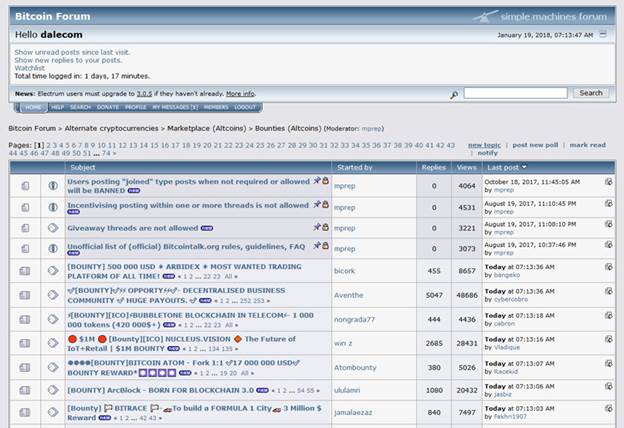Click the sticky pin icon on Giveaway threads
624x428 pixels.
317,227
